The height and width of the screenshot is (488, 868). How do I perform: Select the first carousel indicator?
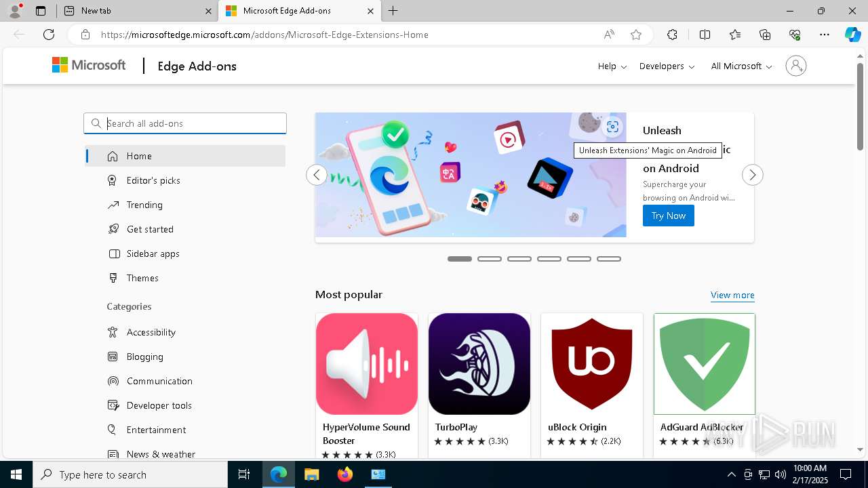[460, 259]
